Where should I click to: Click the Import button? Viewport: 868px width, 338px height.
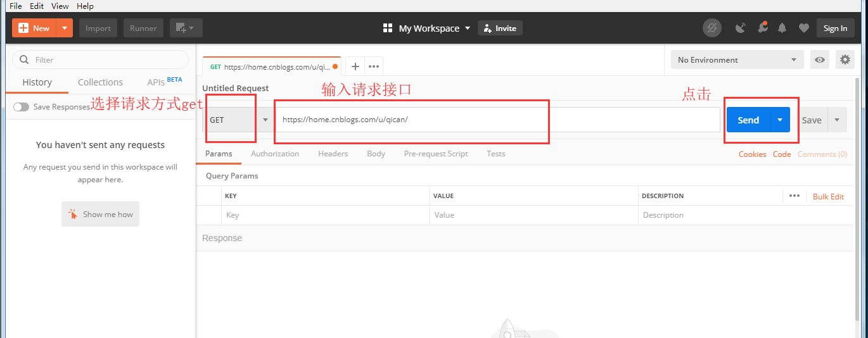click(98, 28)
